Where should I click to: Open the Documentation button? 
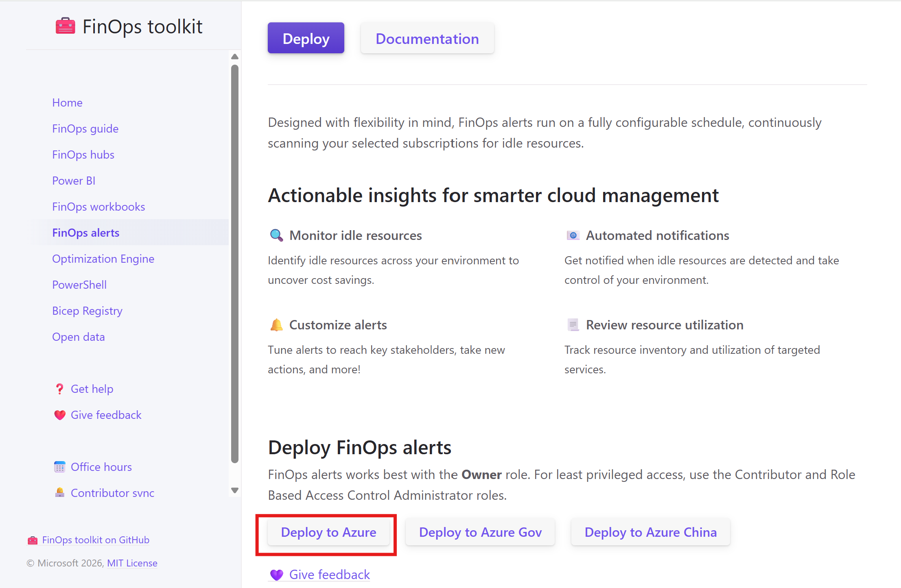427,39
